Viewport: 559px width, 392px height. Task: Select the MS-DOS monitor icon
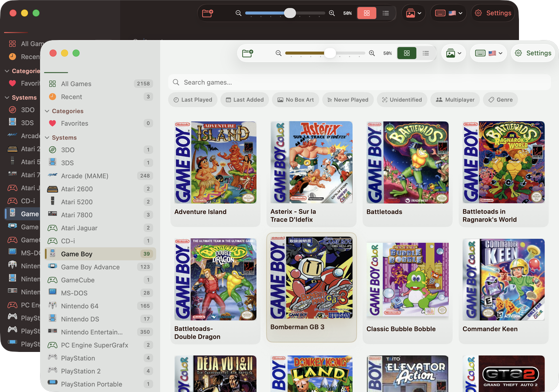53,292
